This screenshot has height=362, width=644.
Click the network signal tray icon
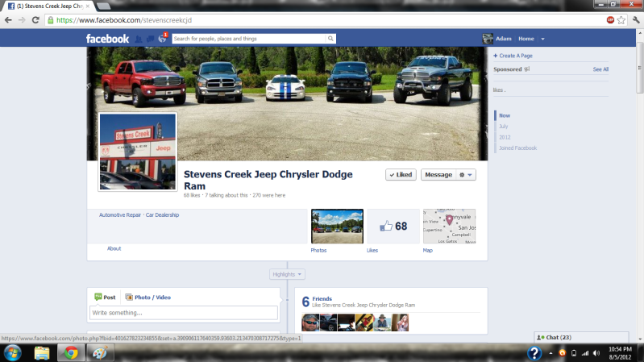coord(585,353)
